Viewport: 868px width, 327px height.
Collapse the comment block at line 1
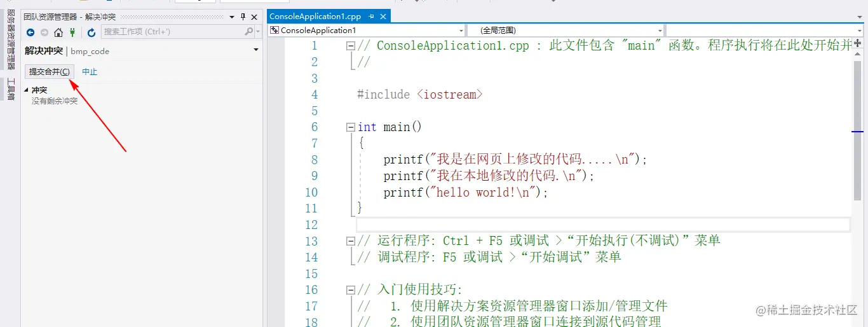[350, 46]
